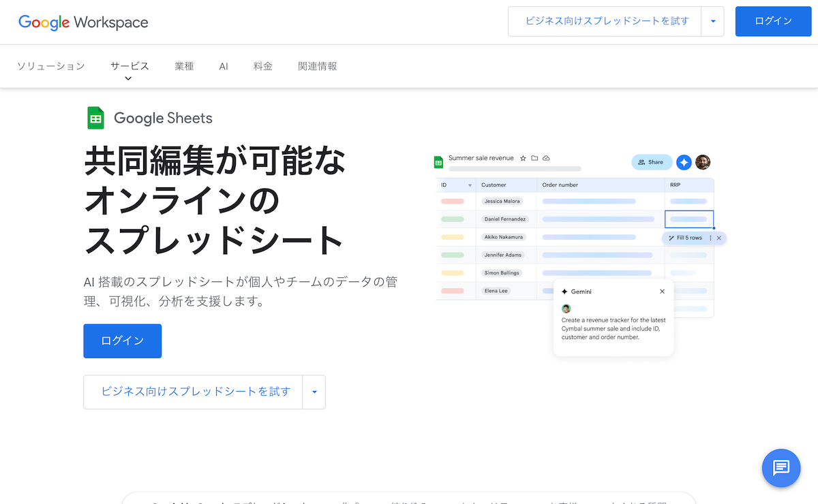Open the サービス menu

(130, 66)
